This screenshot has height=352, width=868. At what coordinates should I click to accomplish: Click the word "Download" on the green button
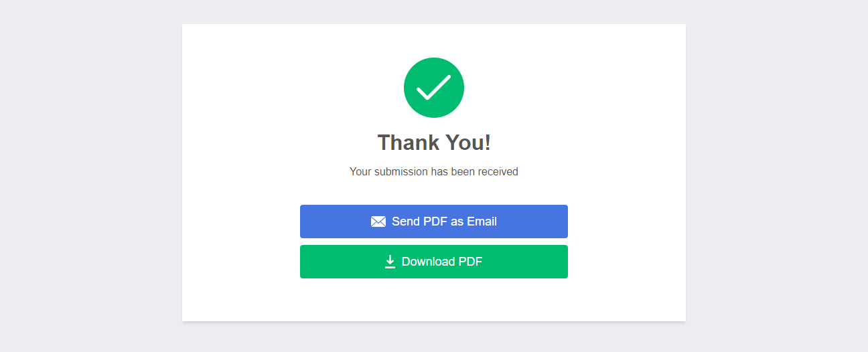click(x=429, y=262)
